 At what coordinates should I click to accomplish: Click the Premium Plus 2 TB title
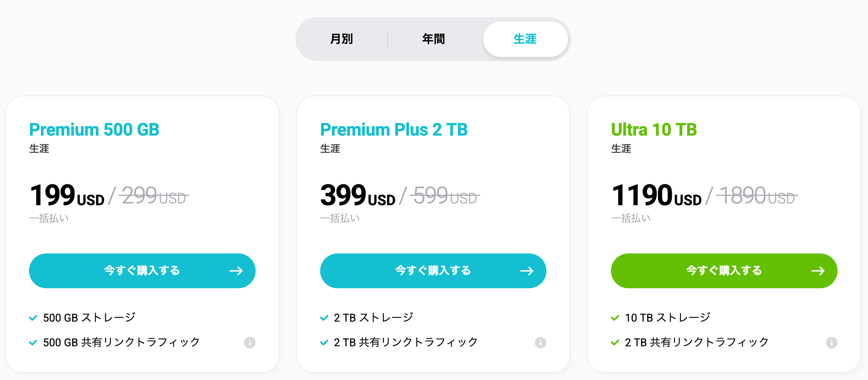[x=394, y=129]
